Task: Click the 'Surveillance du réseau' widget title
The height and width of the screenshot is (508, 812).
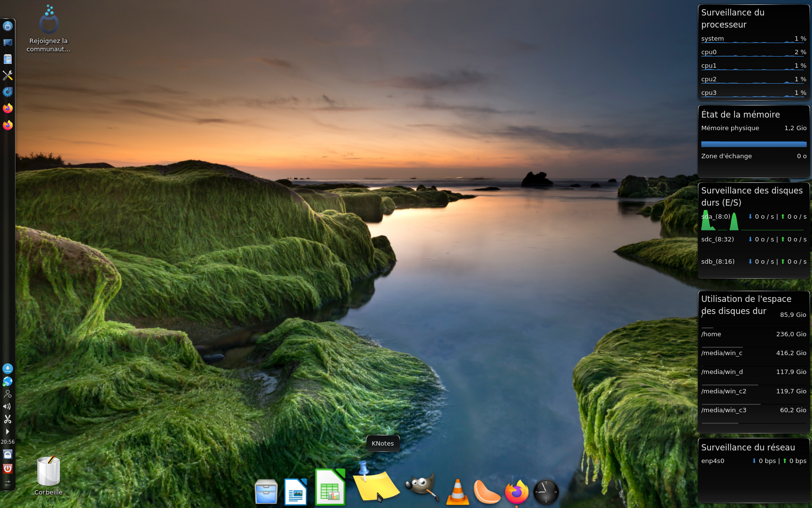Action: [x=748, y=448]
